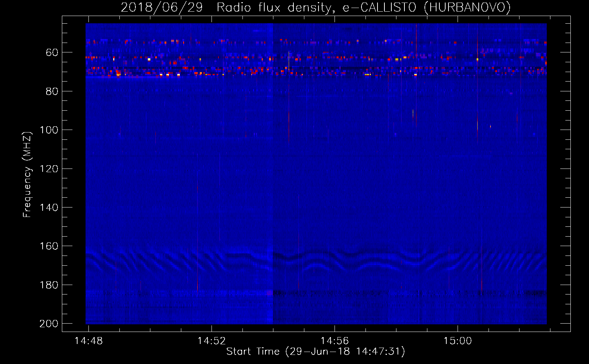
Task: Click the 80 MHz tick label
Action: (52, 91)
